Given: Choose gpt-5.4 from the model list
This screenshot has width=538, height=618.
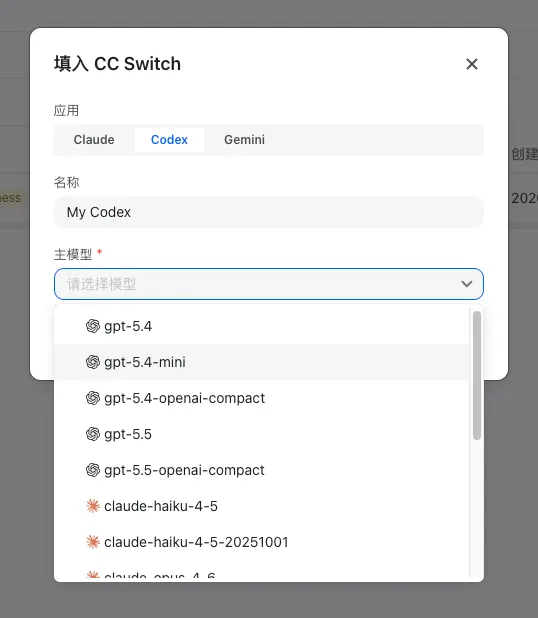Looking at the screenshot, I should tap(261, 326).
